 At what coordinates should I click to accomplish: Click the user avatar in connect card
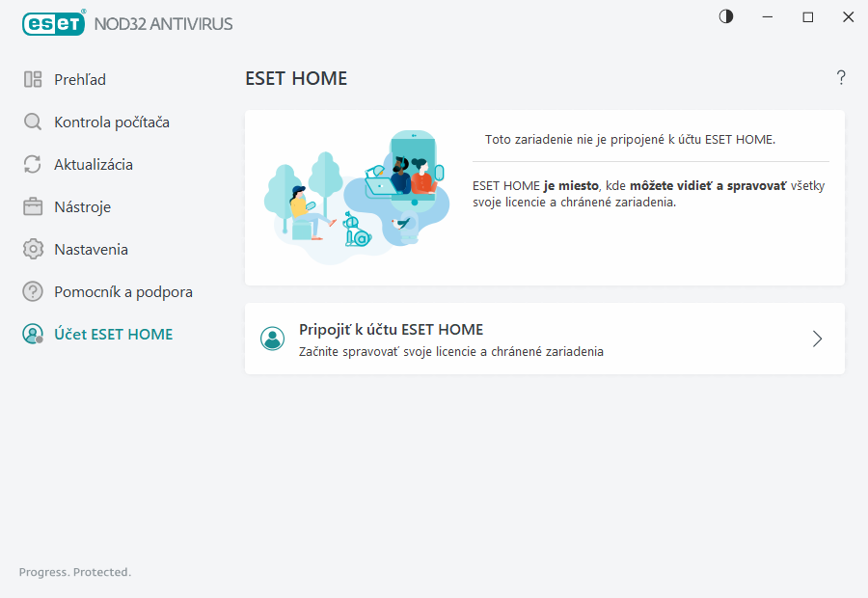pyautogui.click(x=273, y=339)
